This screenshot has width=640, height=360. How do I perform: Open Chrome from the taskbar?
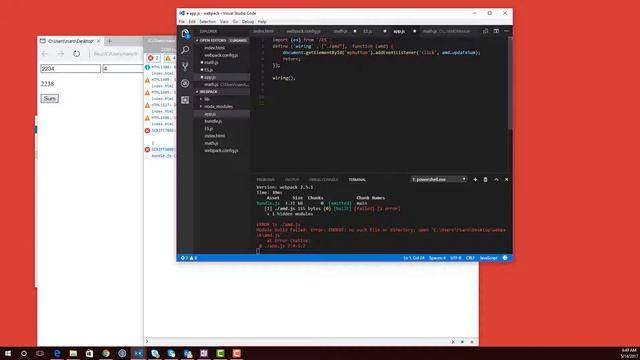pos(106,353)
